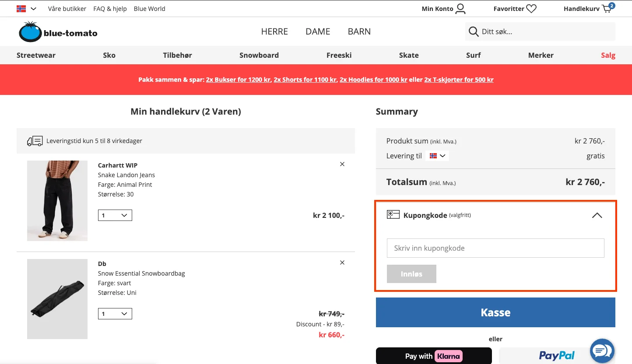Open quantity dropdown for Snake Landon Jeans
Image resolution: width=632 pixels, height=364 pixels.
pyautogui.click(x=115, y=215)
